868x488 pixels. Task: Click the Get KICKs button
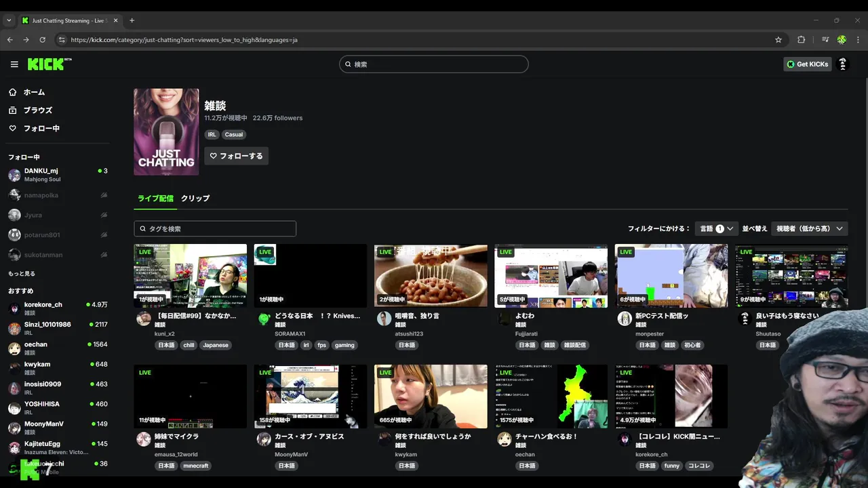[808, 64]
